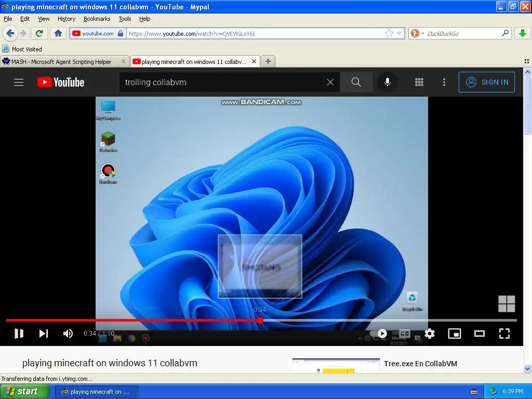Click the URL in the address bar

point(192,34)
